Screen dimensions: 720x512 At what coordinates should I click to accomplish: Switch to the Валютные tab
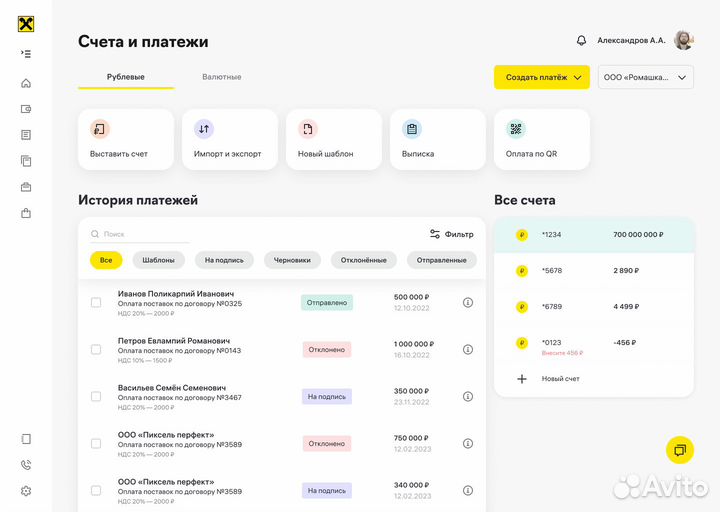point(222,77)
